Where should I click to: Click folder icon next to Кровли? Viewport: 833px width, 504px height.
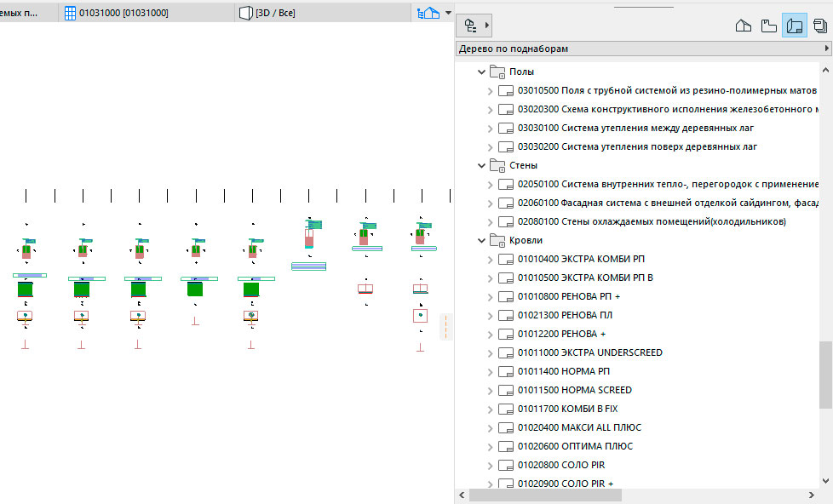click(x=497, y=241)
